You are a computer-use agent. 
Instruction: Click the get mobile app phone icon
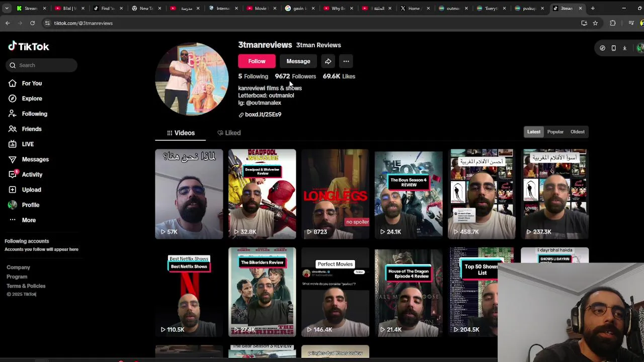point(613,48)
